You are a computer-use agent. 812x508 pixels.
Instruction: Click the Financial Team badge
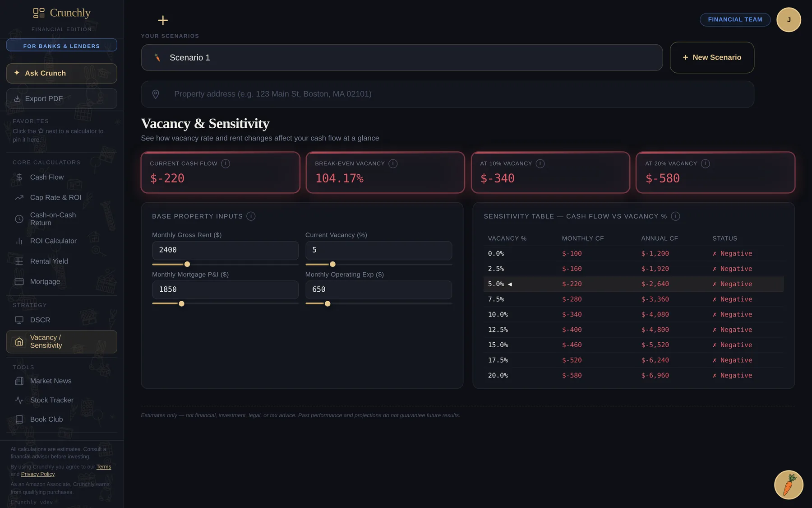[x=735, y=19]
